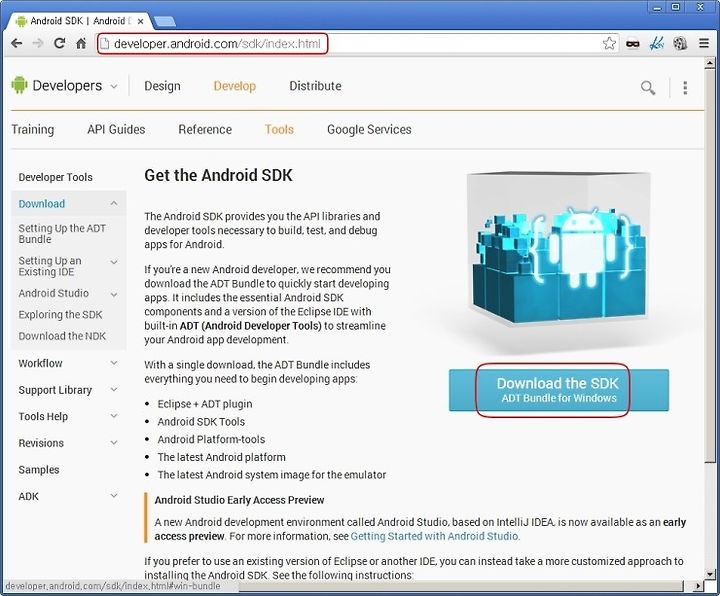
Task: Open Setting Up the ADT Bundle
Action: tap(62, 234)
